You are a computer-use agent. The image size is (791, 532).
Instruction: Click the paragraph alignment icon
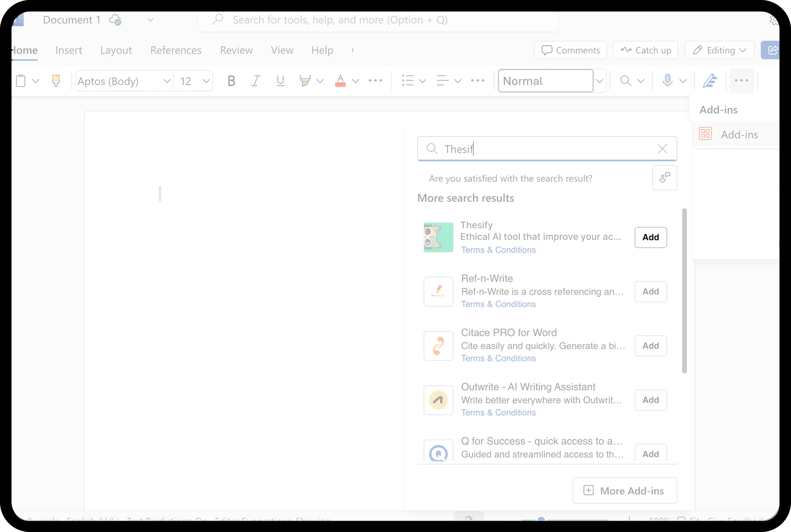pyautogui.click(x=442, y=81)
